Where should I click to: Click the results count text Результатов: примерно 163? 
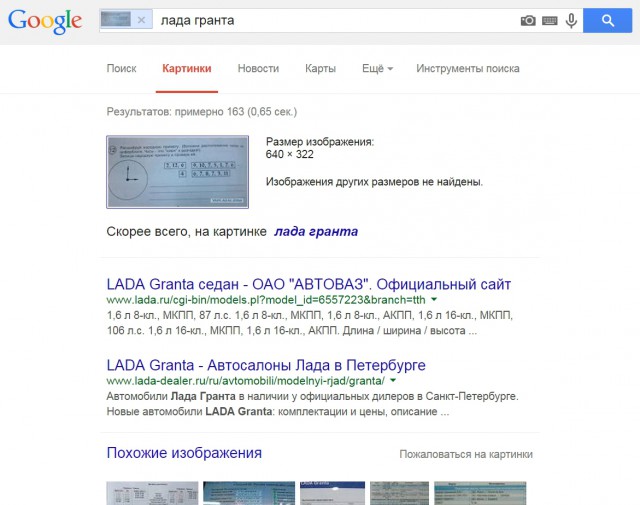tap(202, 112)
